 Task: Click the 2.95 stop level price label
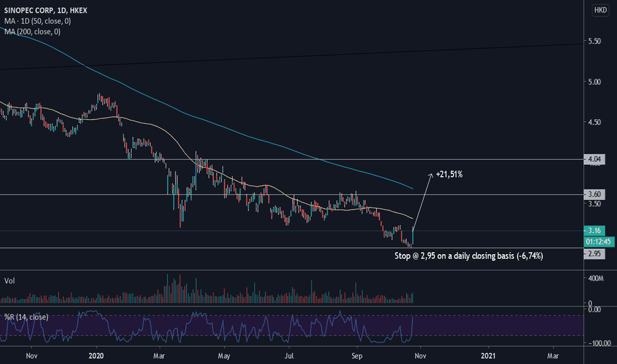594,253
